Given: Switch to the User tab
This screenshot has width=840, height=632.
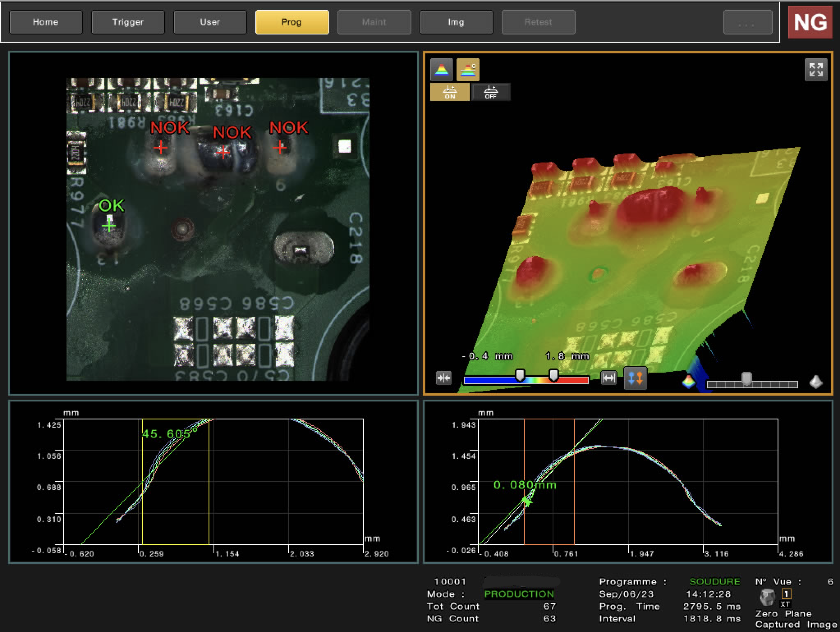Looking at the screenshot, I should pos(210,22).
